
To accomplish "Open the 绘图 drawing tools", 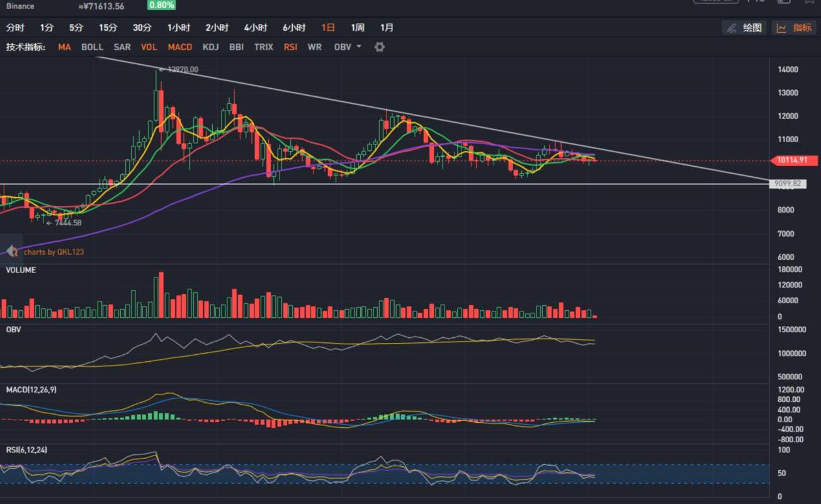I will (x=752, y=28).
